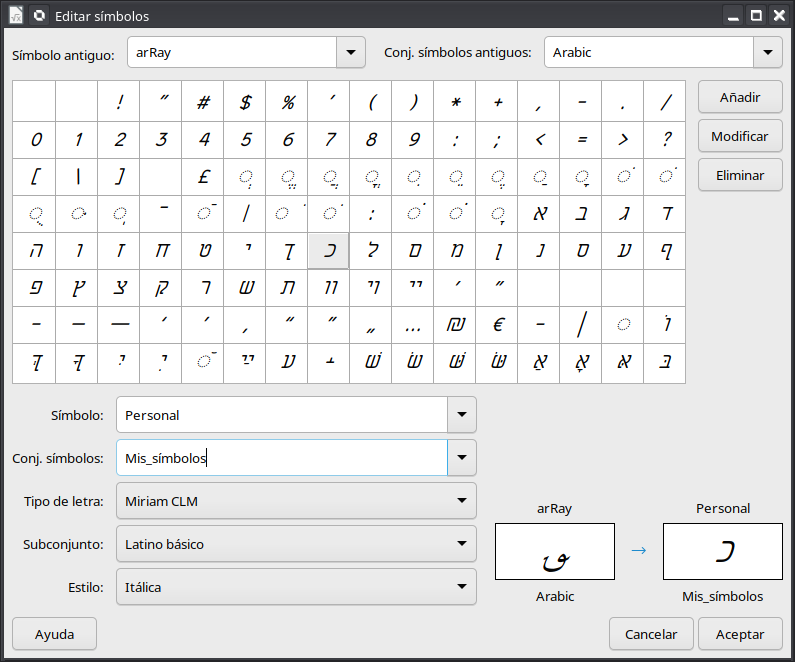Select the Hebrew tsadi צ glyph
The height and width of the screenshot is (662, 795).
pos(119,287)
